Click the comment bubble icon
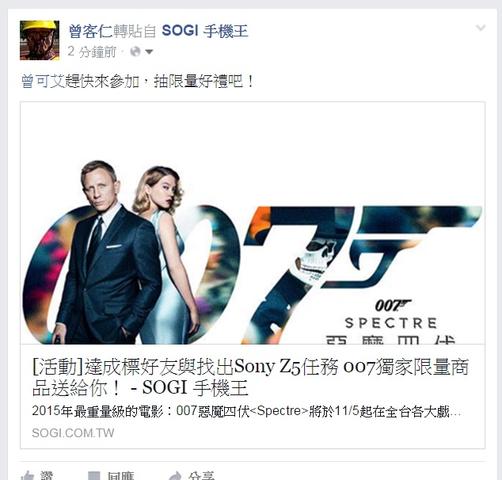 point(94,476)
